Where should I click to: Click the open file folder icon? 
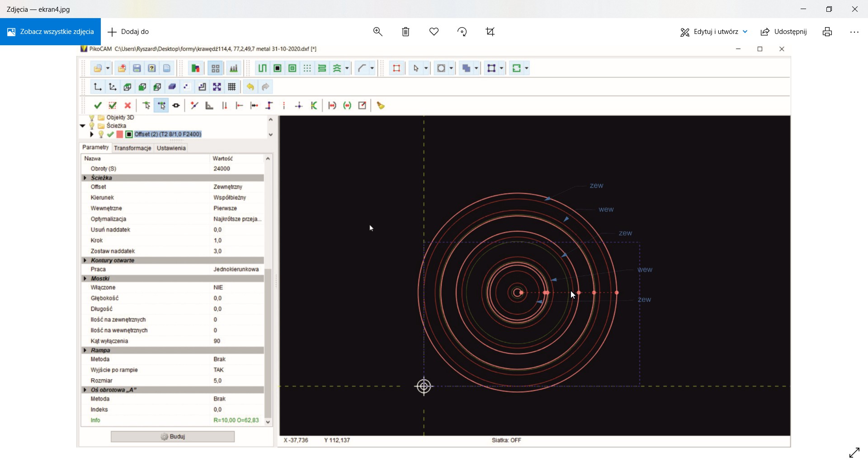pos(98,69)
